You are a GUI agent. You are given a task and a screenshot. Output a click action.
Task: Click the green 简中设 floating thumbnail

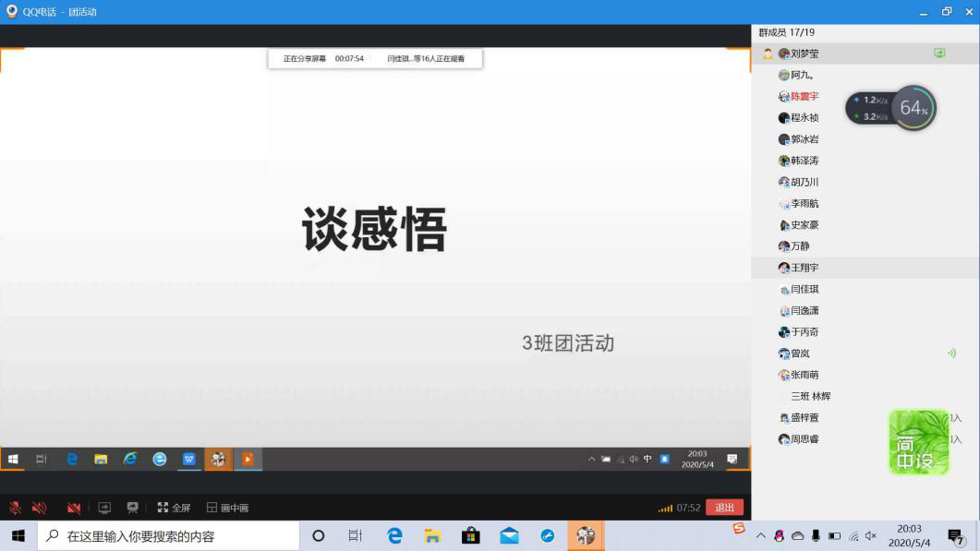click(918, 442)
